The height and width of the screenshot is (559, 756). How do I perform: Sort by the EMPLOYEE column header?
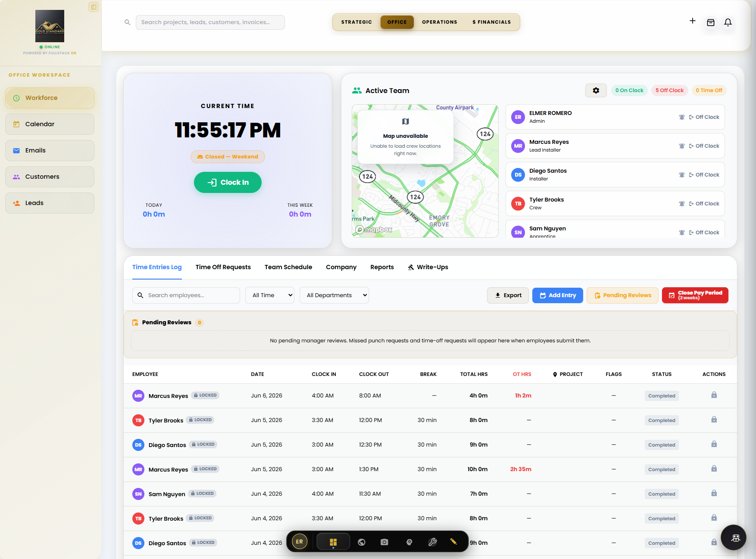pos(145,374)
